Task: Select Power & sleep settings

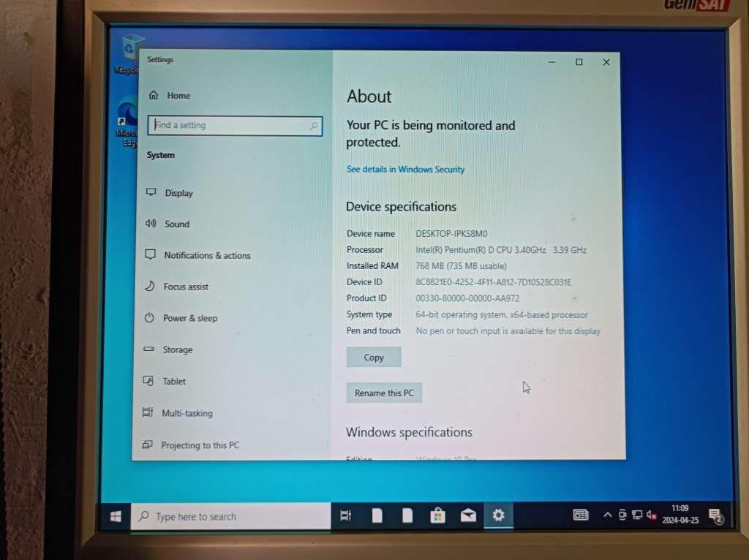Action: point(189,318)
